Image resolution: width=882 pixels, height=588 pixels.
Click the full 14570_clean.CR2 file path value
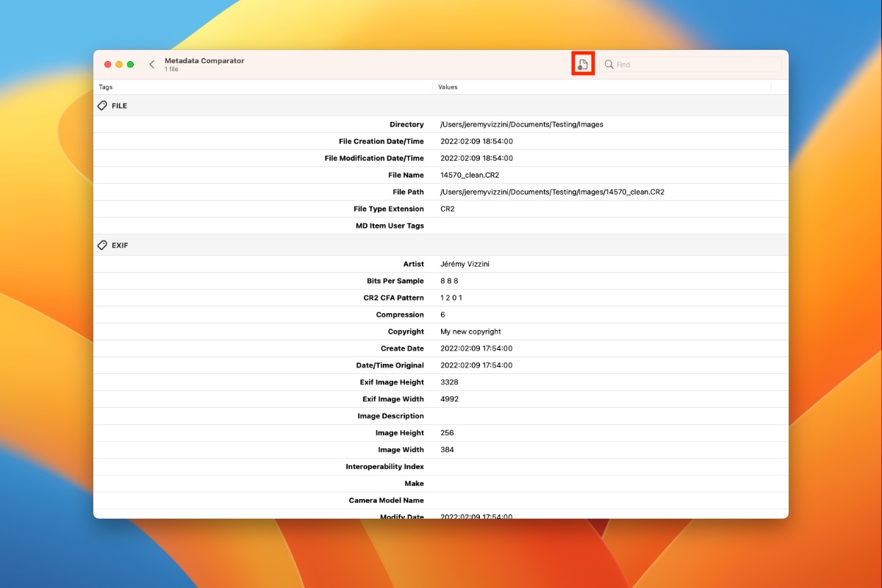pyautogui.click(x=552, y=192)
